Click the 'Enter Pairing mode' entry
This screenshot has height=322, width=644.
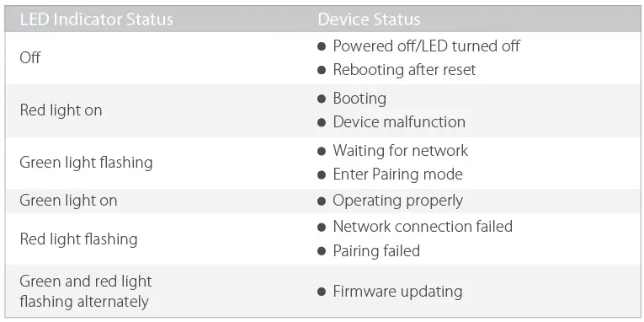(x=397, y=174)
